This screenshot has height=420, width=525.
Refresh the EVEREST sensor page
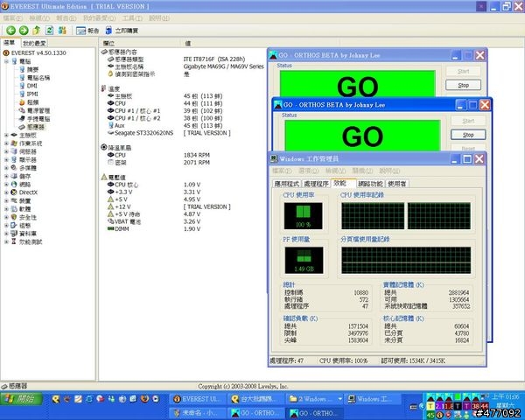coord(49,31)
